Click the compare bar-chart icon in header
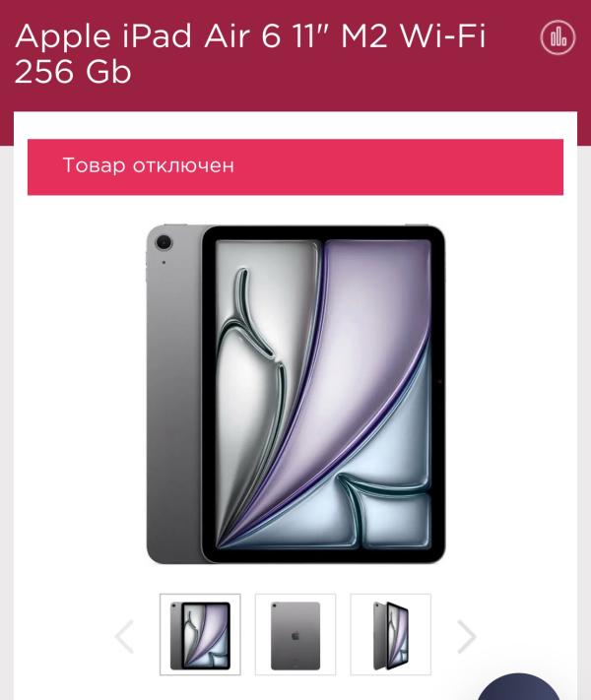Screen dimensions: 591x700 point(558,37)
